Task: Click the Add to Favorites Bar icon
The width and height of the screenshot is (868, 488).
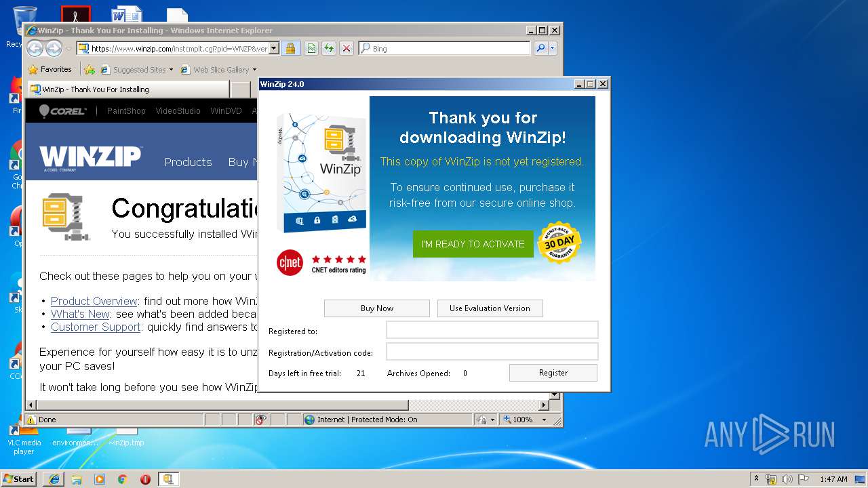Action: coord(89,69)
